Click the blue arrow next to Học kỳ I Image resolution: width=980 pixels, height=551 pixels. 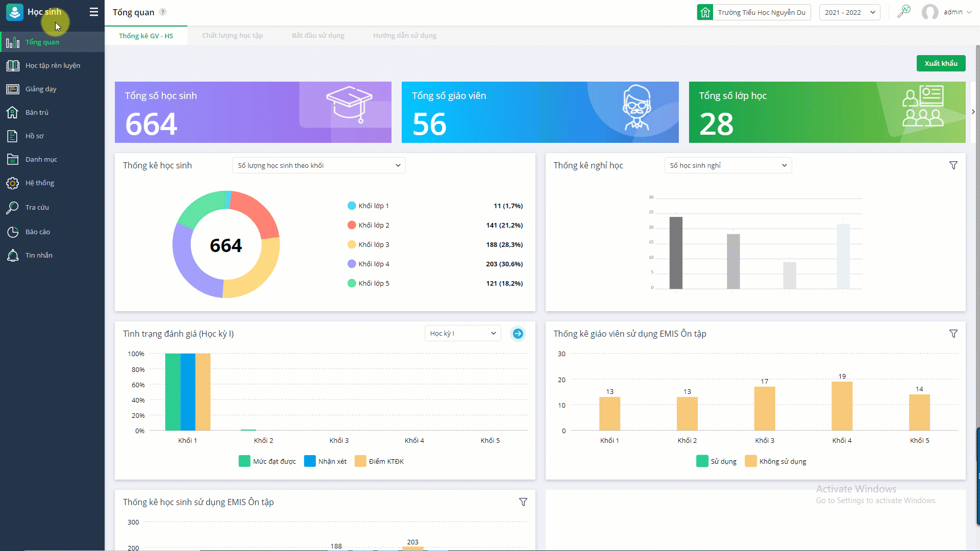pos(518,334)
